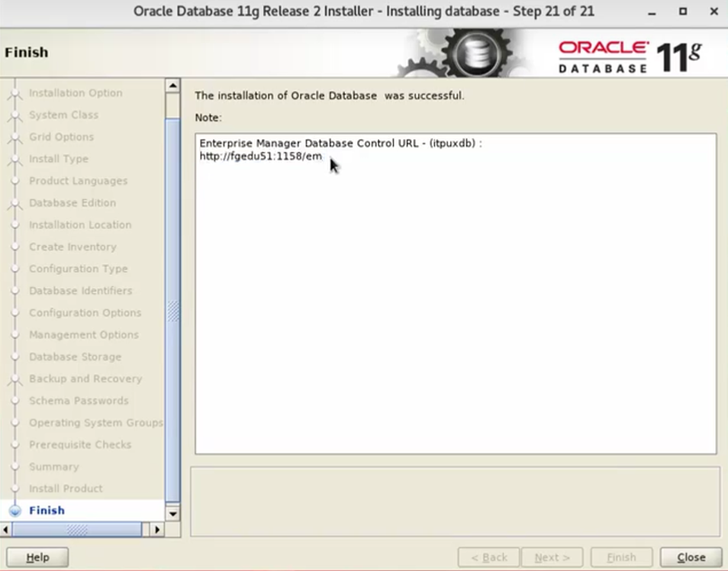Click the sidebar vertical scrollbar thumb
The height and width of the screenshot is (571, 728).
(x=172, y=311)
